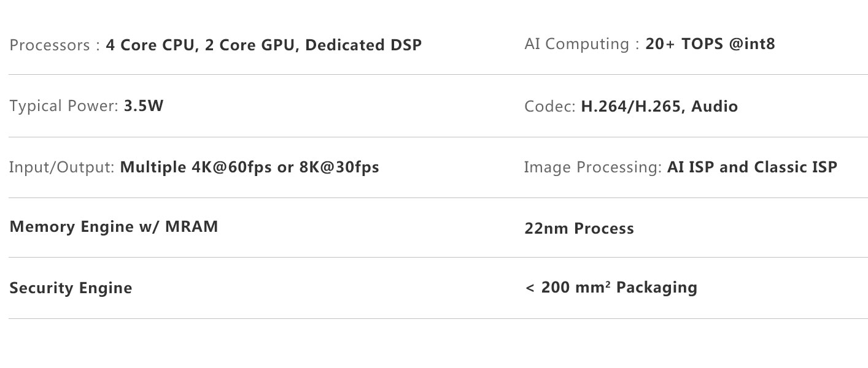868x368 pixels.
Task: Click '< 200 mm² Packaging' text
Action: click(x=611, y=288)
